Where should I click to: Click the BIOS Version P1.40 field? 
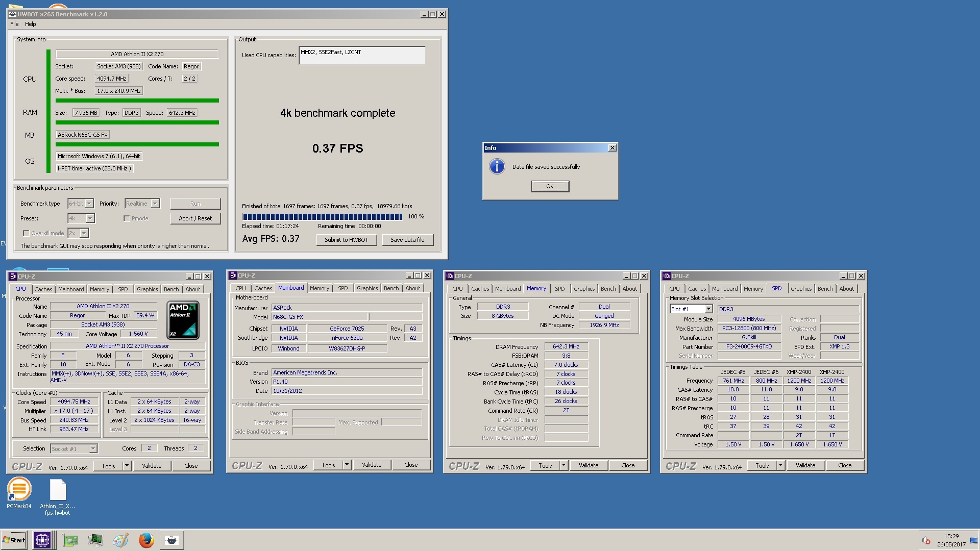[347, 382]
